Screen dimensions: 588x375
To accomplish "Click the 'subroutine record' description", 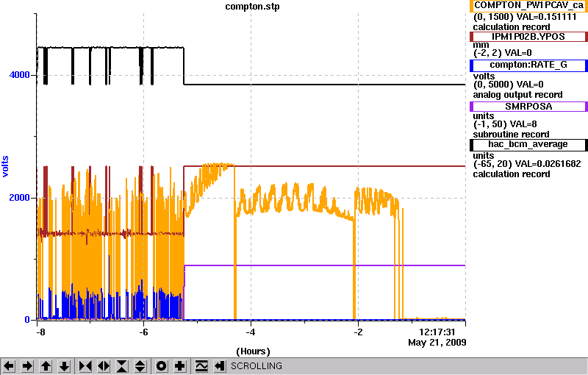I will [511, 135].
